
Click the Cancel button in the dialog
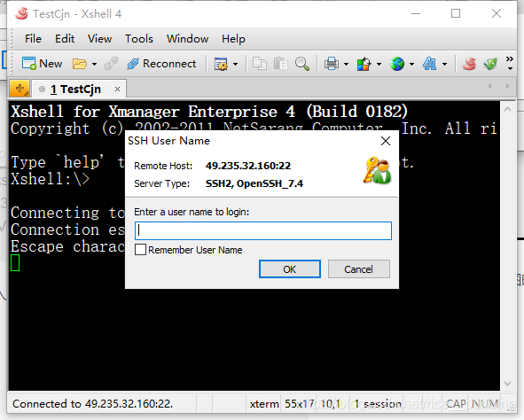[358, 269]
